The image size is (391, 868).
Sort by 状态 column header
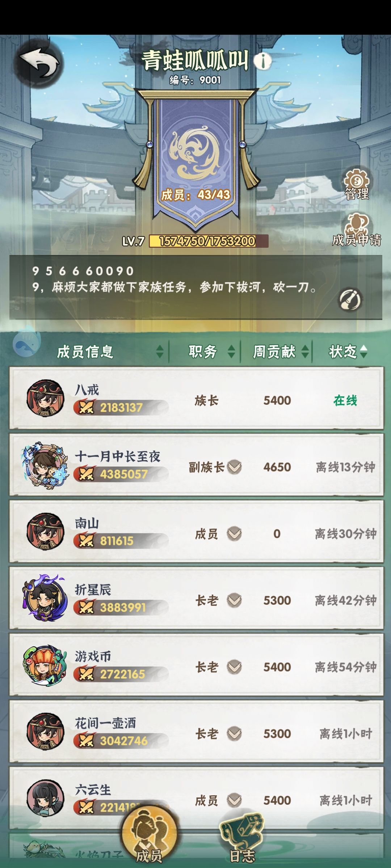(x=348, y=352)
